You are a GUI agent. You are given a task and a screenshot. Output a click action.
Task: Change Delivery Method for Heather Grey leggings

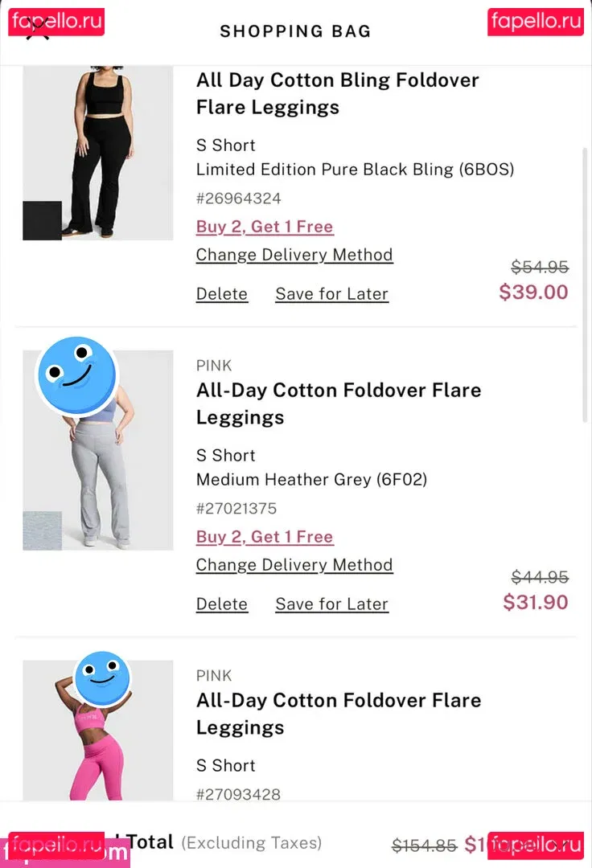pyautogui.click(x=294, y=565)
